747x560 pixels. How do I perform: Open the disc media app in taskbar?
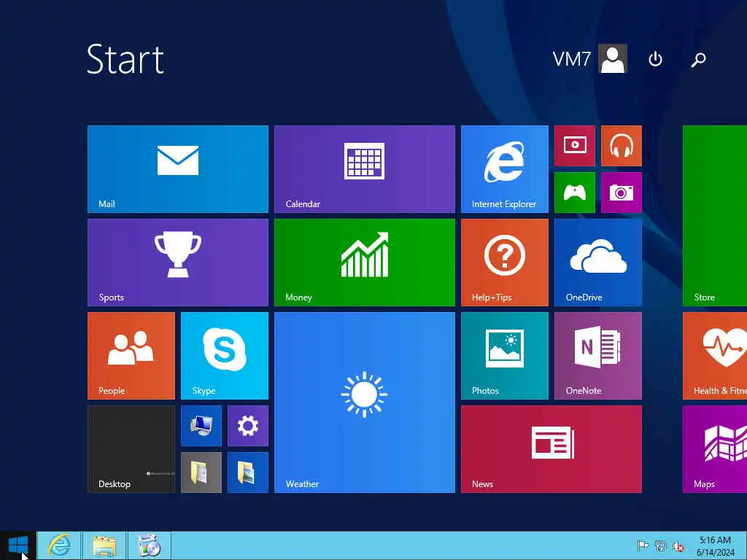149,545
